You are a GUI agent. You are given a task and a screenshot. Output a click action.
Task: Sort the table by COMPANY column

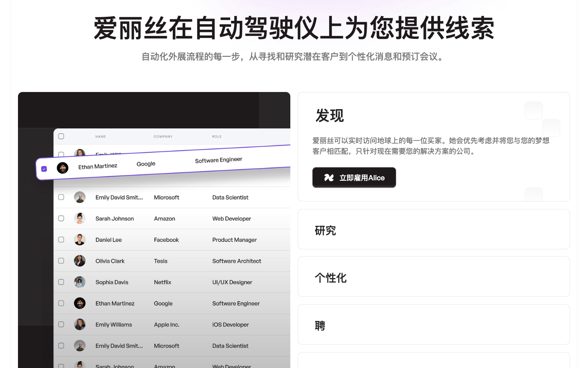[x=163, y=136]
